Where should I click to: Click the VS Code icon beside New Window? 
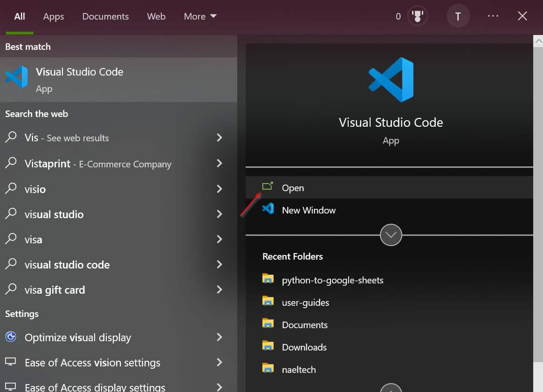click(x=268, y=208)
